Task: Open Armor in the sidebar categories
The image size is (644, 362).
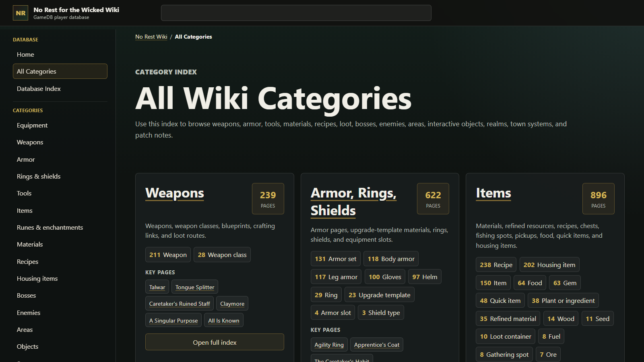Action: point(60,159)
